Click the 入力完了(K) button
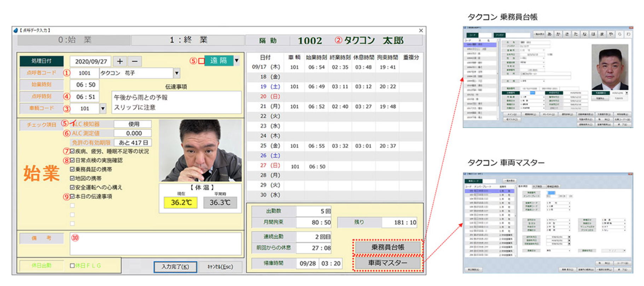The image size is (644, 286). [x=175, y=267]
